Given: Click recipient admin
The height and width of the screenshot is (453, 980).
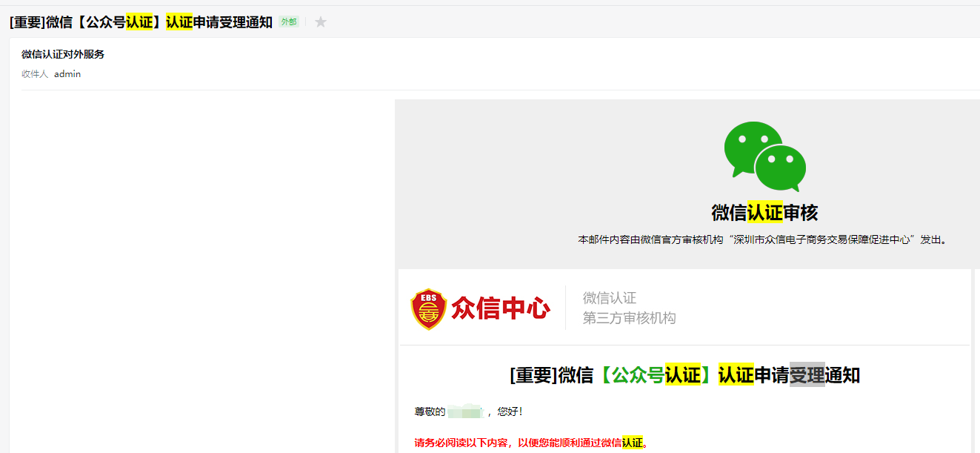Looking at the screenshot, I should (x=67, y=74).
